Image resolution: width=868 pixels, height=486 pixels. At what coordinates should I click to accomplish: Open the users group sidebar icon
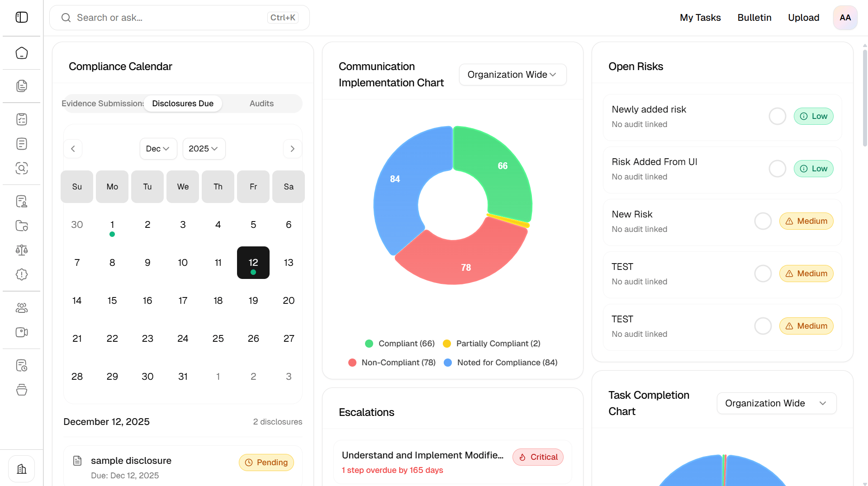(22, 308)
